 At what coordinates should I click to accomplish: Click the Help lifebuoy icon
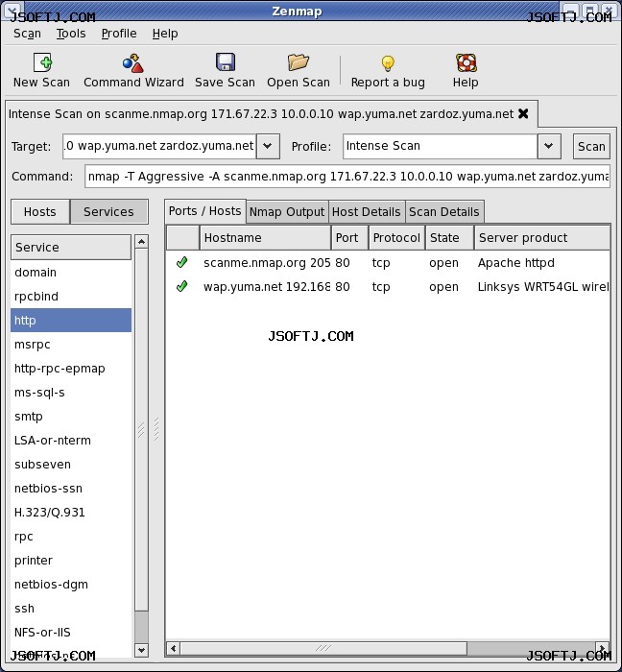point(466,63)
